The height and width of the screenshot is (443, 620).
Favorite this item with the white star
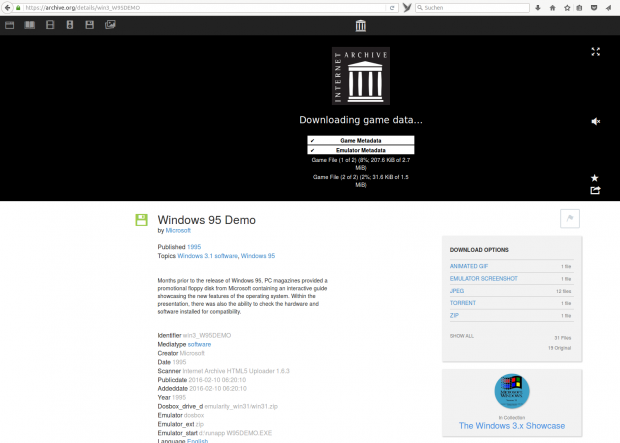pos(594,178)
